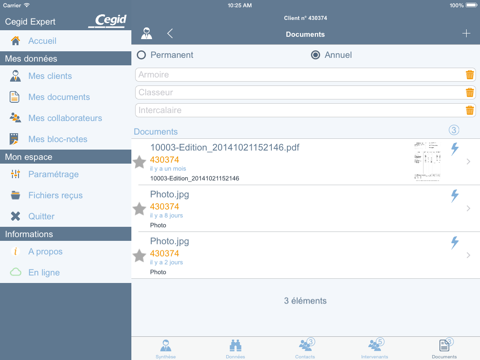This screenshot has height=360, width=480.
Task: Switch to the Synthèse tab
Action: [x=166, y=349]
